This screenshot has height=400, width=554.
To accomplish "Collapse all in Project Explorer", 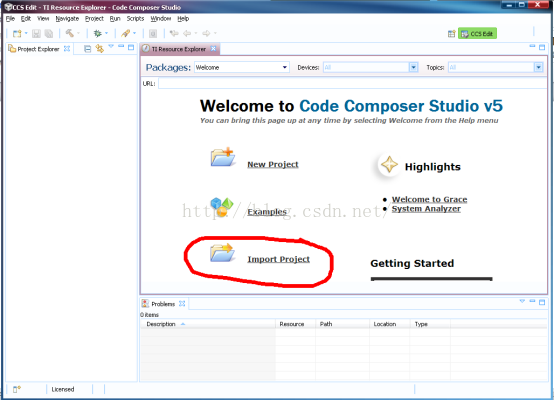I will [x=88, y=49].
